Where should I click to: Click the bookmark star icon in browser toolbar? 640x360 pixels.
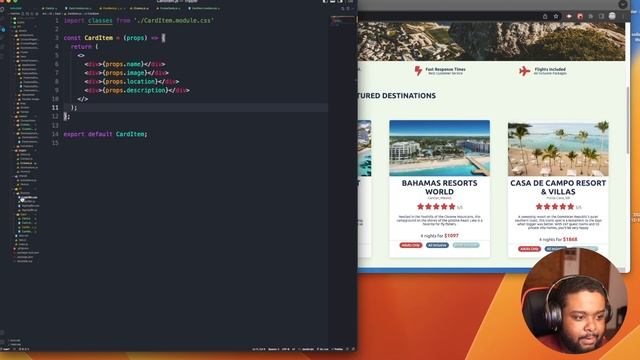(x=556, y=16)
